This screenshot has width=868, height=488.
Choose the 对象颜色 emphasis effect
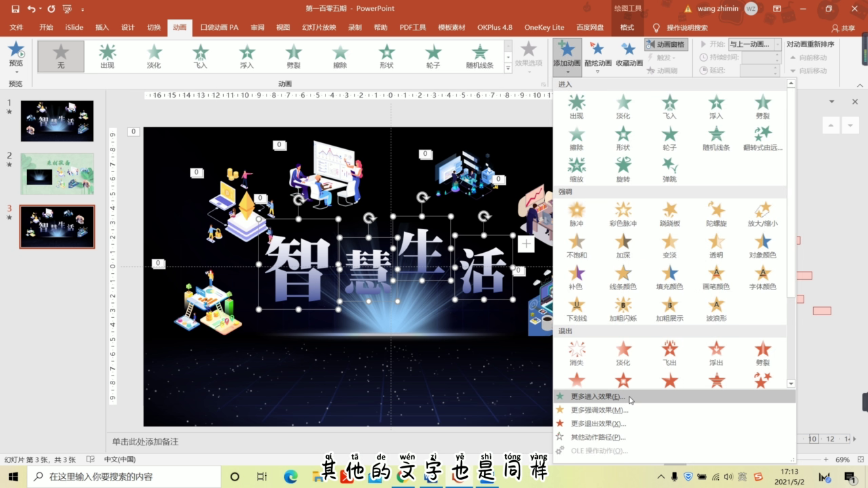[x=763, y=246]
